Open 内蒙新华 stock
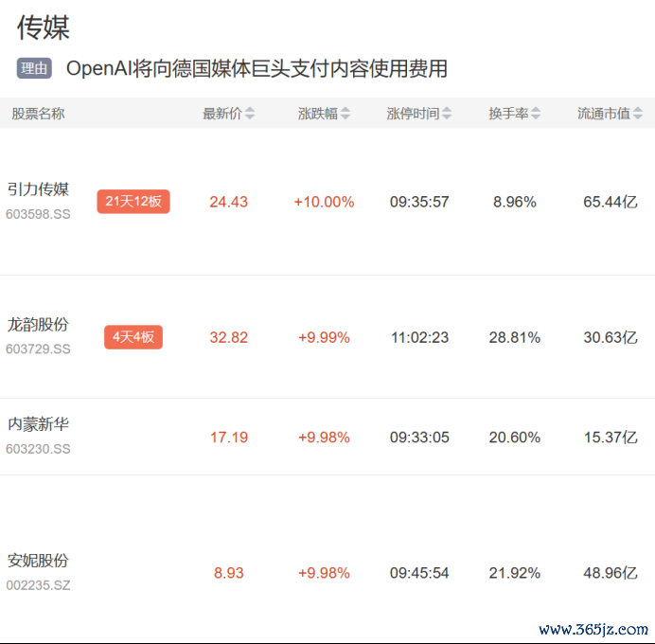Viewport: 655px width, 644px height. tap(38, 424)
